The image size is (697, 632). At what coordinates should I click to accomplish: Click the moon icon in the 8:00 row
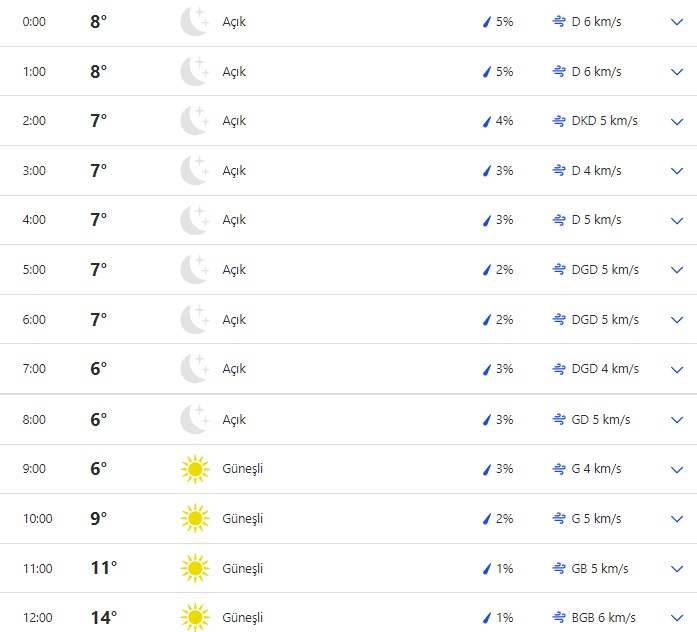tap(194, 419)
